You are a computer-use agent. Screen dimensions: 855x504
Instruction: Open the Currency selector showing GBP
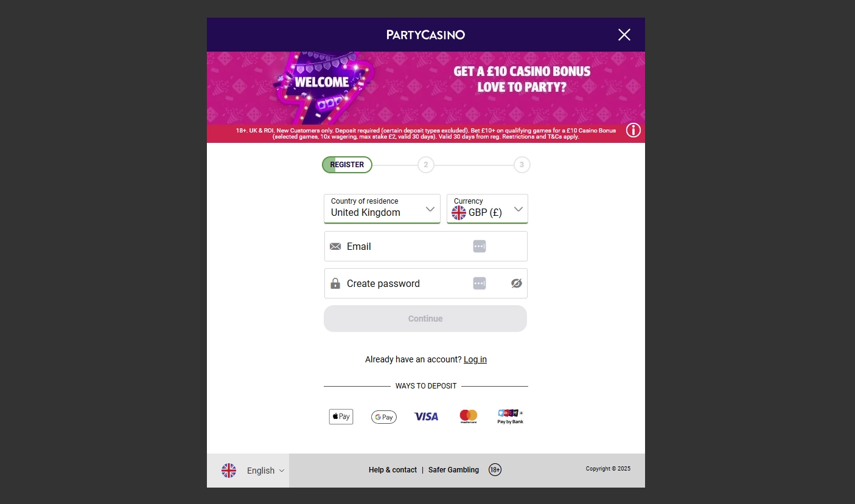(x=487, y=209)
